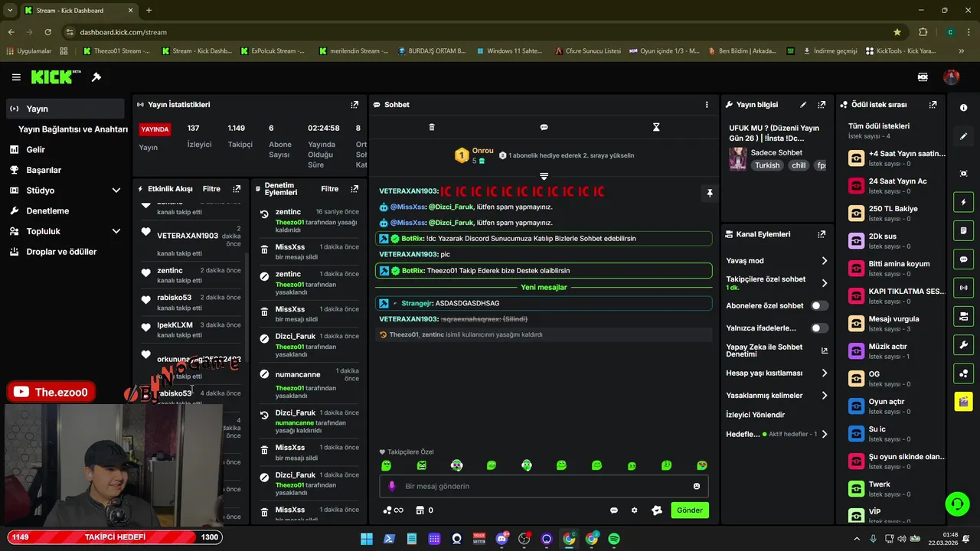Image resolution: width=980 pixels, height=551 pixels.
Task: Pop out the Yayın bilgisi panel
Action: (x=822, y=105)
